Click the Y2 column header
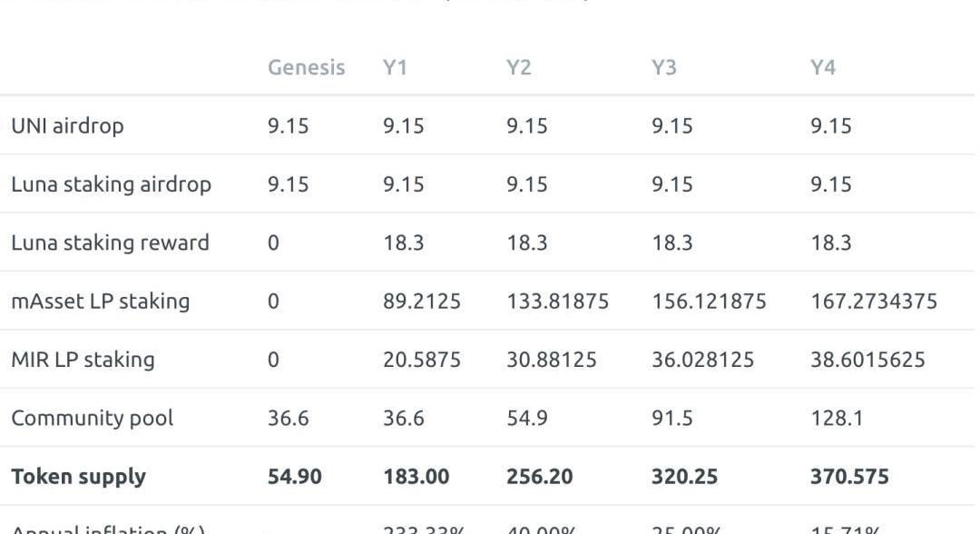The height and width of the screenshot is (534, 980). pyautogui.click(x=518, y=68)
